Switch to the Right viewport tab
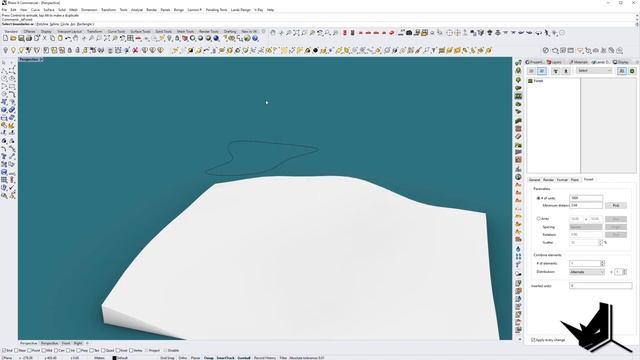640x360 pixels. pyautogui.click(x=78, y=343)
